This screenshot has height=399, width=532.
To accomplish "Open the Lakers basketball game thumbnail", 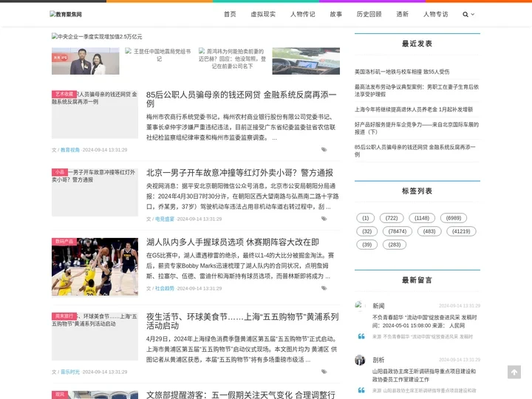I will tap(95, 267).
